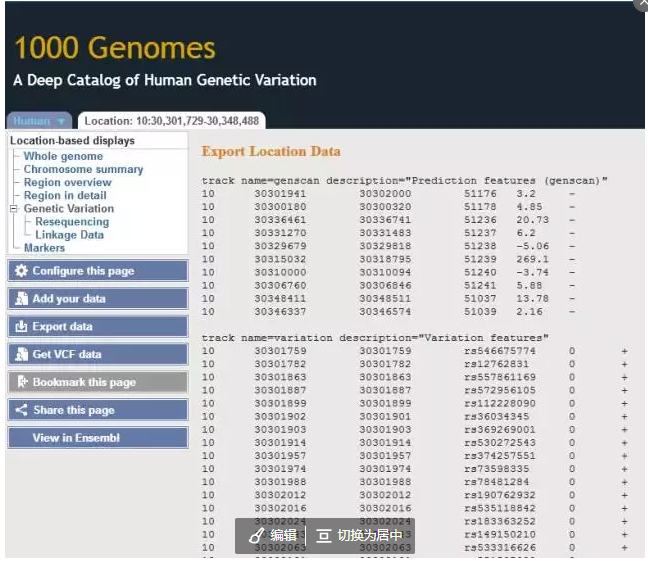Click the Add your data button
The height and width of the screenshot is (563, 648).
click(98, 298)
